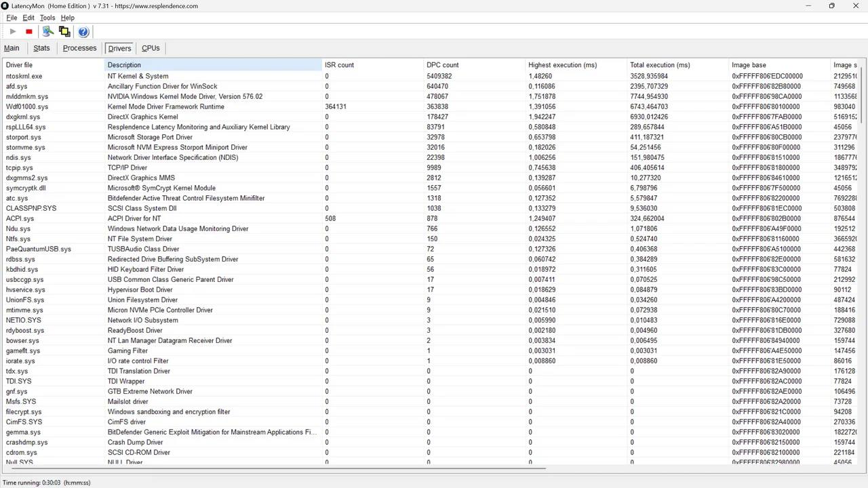Screen dimensions: 868x488
Task: Open the File menu
Action: pos(12,18)
